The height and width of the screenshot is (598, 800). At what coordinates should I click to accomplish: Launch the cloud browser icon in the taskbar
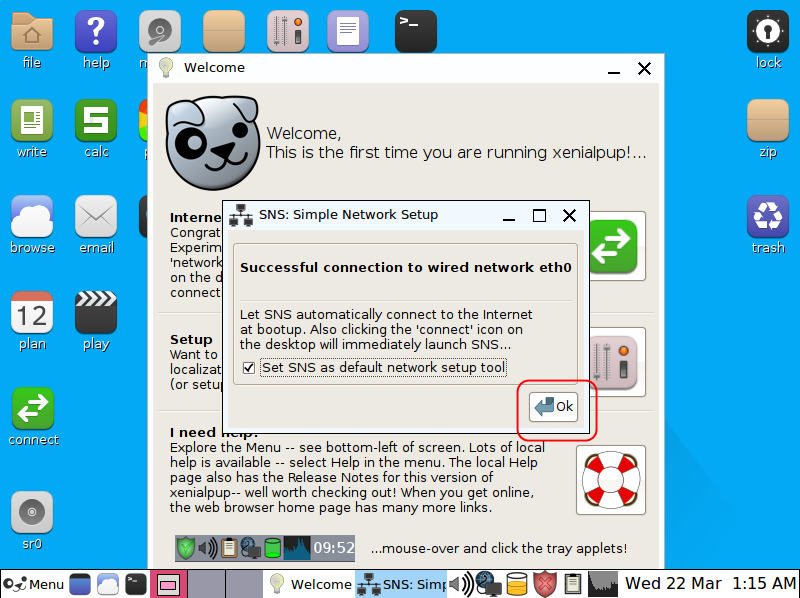coord(108,584)
